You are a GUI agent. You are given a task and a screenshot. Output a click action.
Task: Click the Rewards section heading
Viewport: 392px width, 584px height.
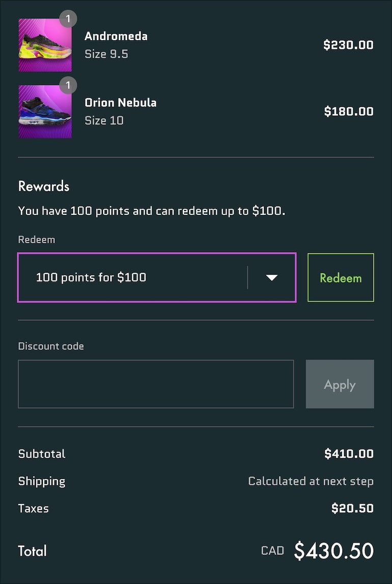44,186
